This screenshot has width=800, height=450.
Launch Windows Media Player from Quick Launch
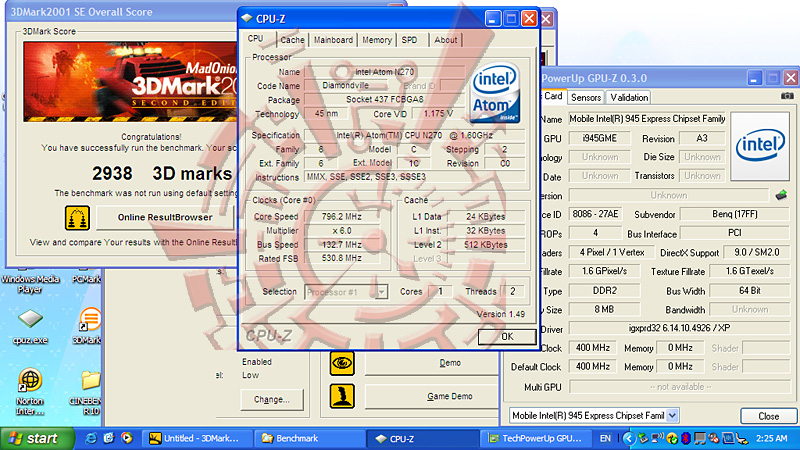coord(127,438)
